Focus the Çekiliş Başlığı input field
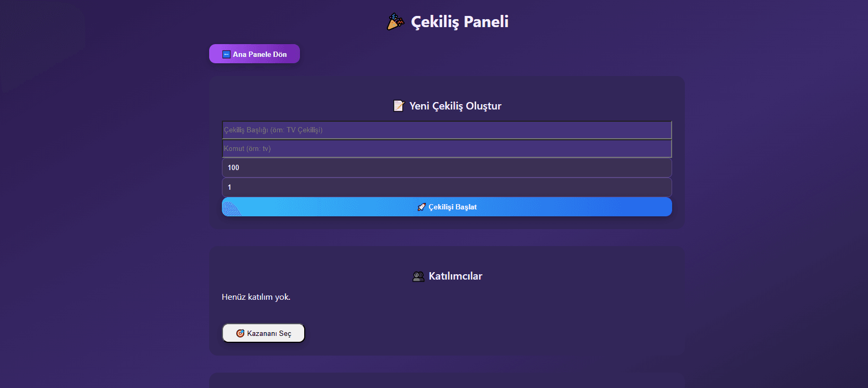This screenshot has width=868, height=388. click(446, 130)
